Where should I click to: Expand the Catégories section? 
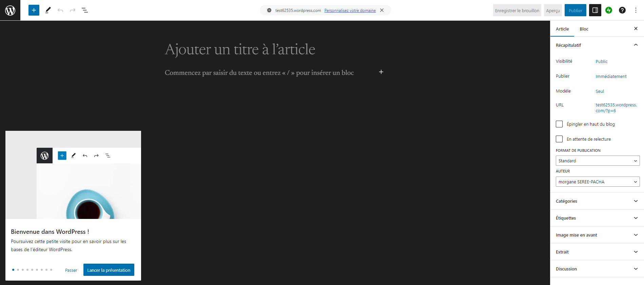point(597,201)
